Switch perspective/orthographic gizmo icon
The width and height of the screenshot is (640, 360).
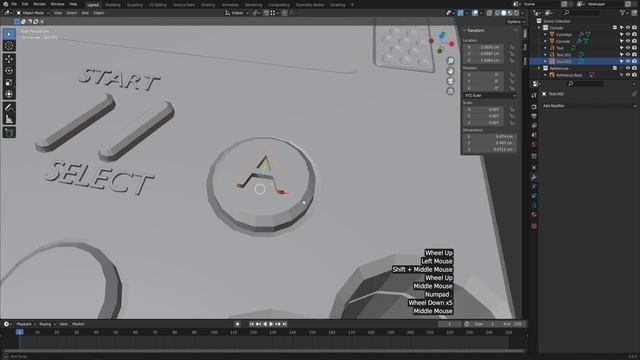coord(451,91)
